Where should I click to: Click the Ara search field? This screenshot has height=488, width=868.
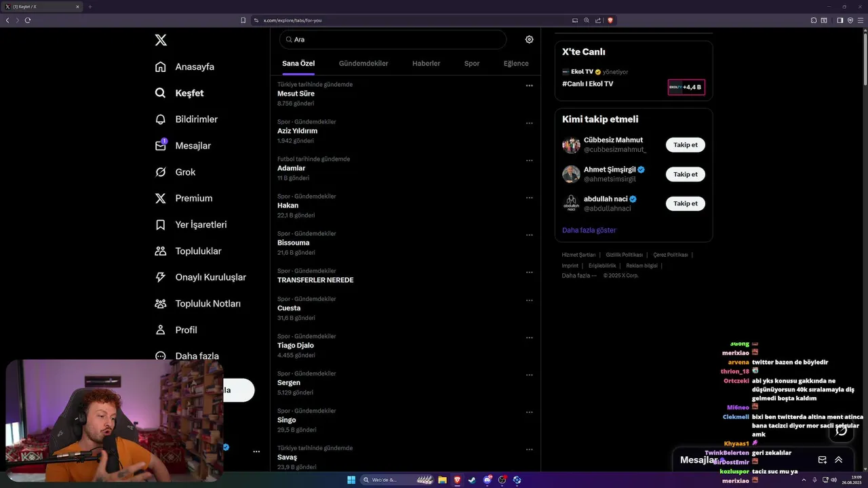coord(393,39)
